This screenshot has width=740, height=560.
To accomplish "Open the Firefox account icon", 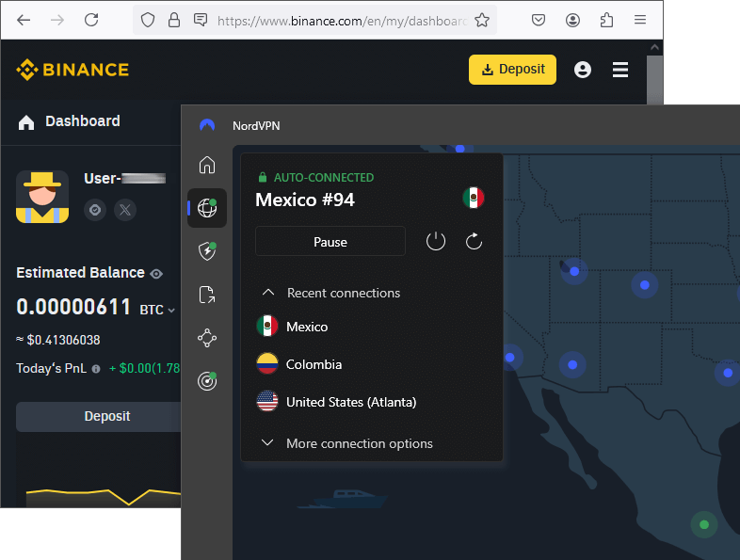I will pyautogui.click(x=572, y=20).
